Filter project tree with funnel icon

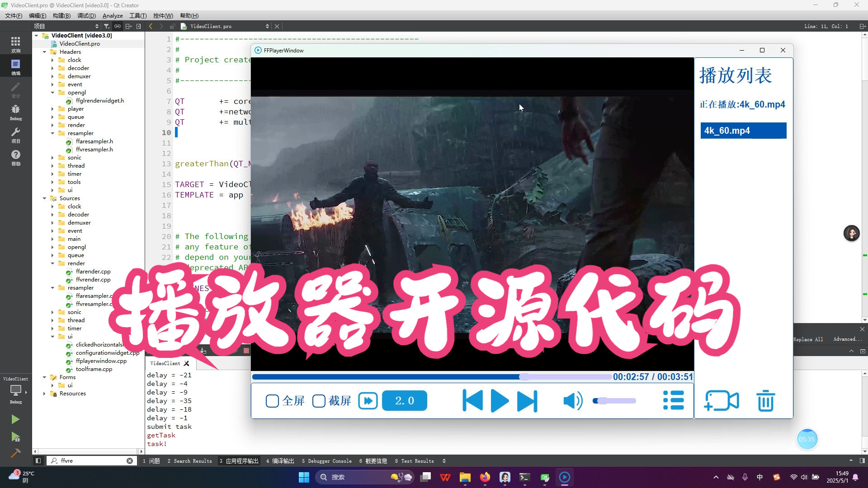click(107, 26)
